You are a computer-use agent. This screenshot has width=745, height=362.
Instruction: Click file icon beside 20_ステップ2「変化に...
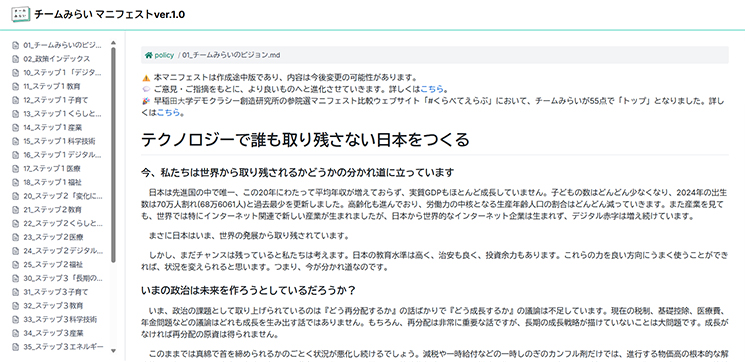point(15,196)
